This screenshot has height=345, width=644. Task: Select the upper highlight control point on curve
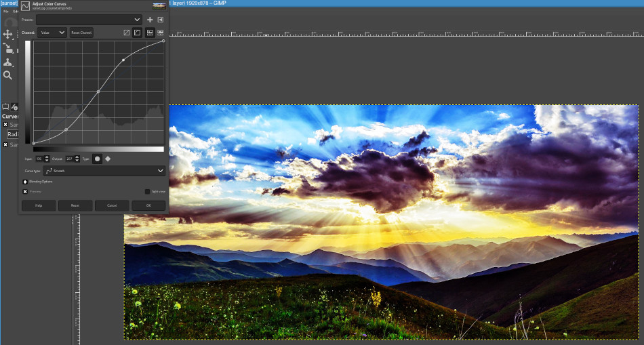123,60
